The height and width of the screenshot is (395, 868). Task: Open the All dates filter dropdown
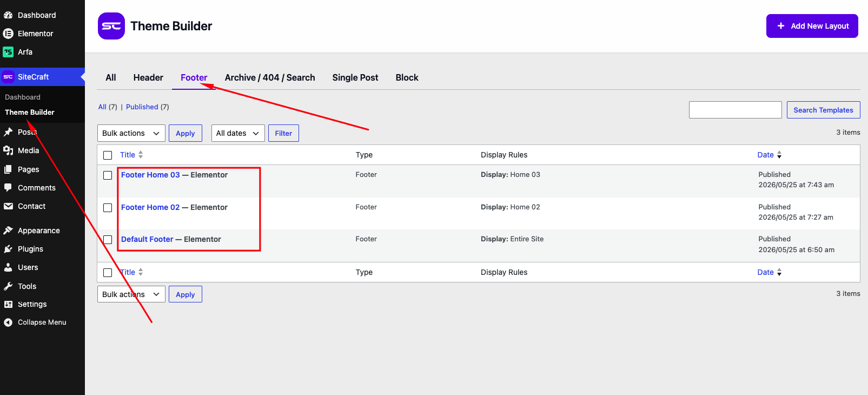point(238,133)
